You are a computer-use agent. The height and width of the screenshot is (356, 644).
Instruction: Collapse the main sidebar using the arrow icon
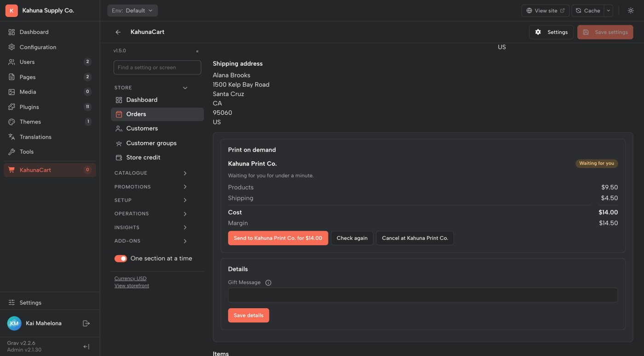(86, 347)
